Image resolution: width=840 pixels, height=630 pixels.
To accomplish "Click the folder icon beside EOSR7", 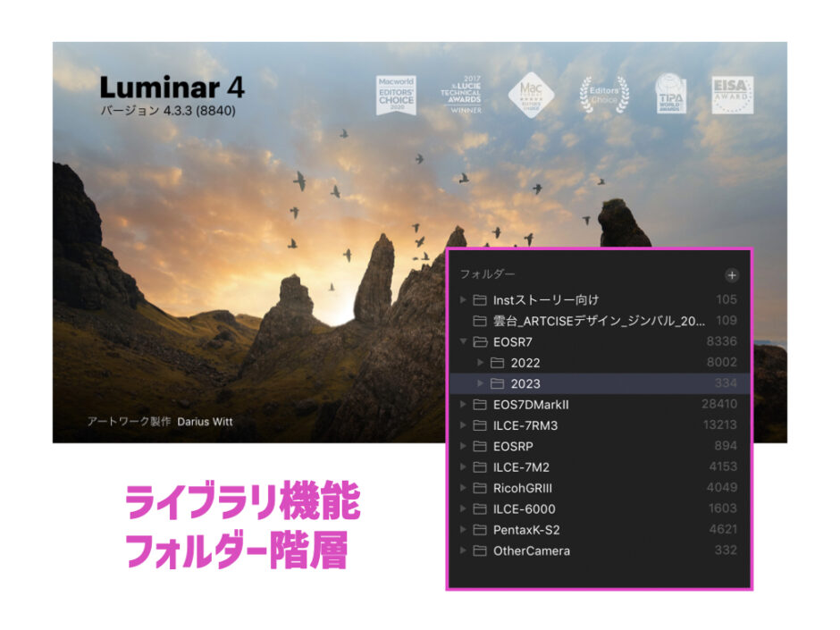I will 480,341.
